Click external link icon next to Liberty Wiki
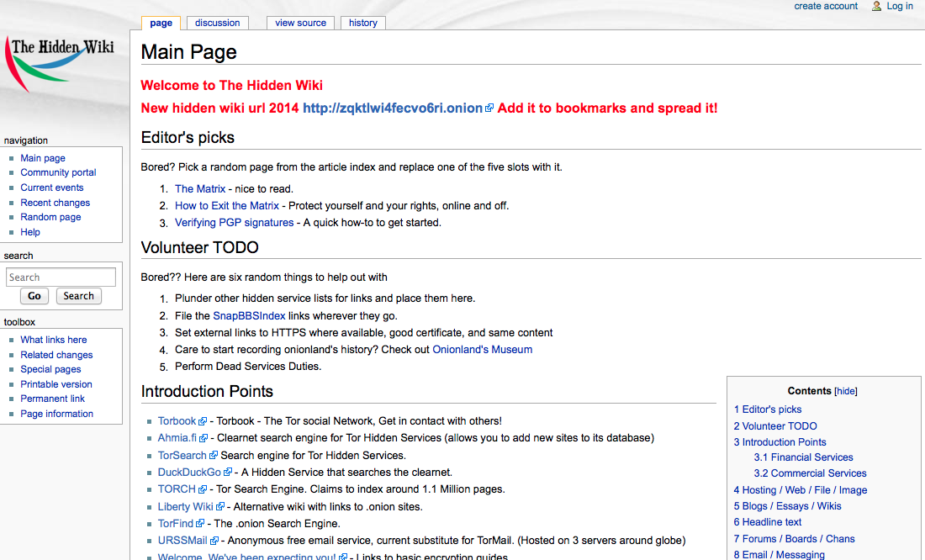The image size is (925, 560). 220,506
